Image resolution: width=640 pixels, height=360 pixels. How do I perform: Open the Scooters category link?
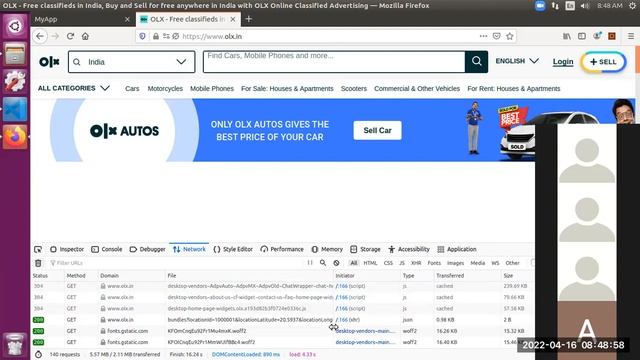point(354,89)
